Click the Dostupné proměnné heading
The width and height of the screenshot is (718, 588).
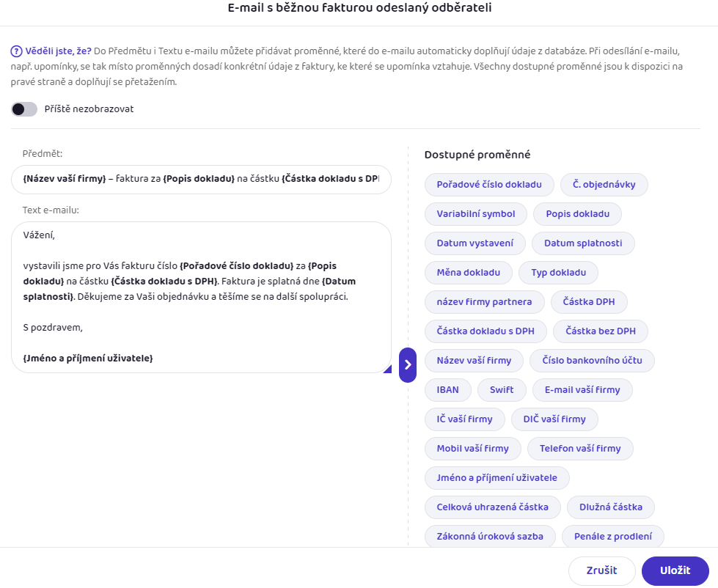click(477, 155)
